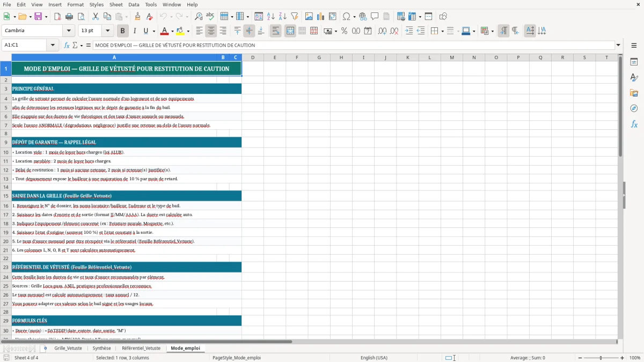Expand the Borders dropdown arrow

(442, 31)
